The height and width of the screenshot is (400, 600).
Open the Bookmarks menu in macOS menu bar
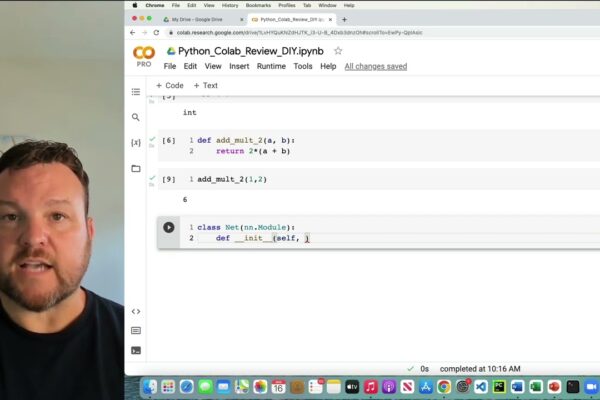click(x=258, y=5)
